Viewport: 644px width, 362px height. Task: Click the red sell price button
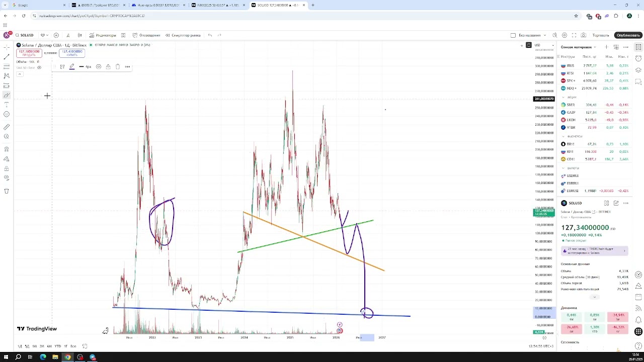[x=29, y=53]
